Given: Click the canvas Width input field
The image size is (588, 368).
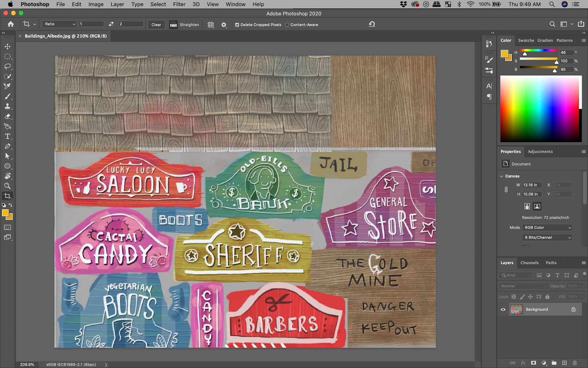Looking at the screenshot, I should click(x=532, y=185).
